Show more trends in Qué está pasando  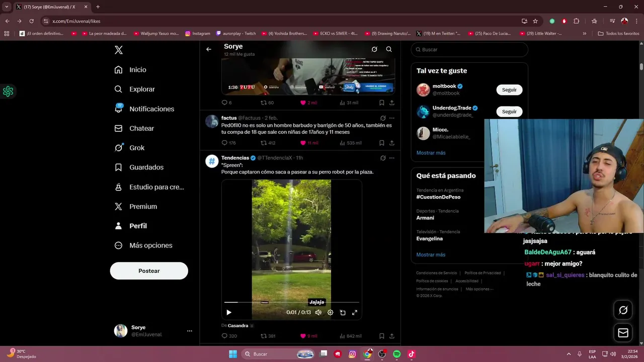[x=431, y=254]
